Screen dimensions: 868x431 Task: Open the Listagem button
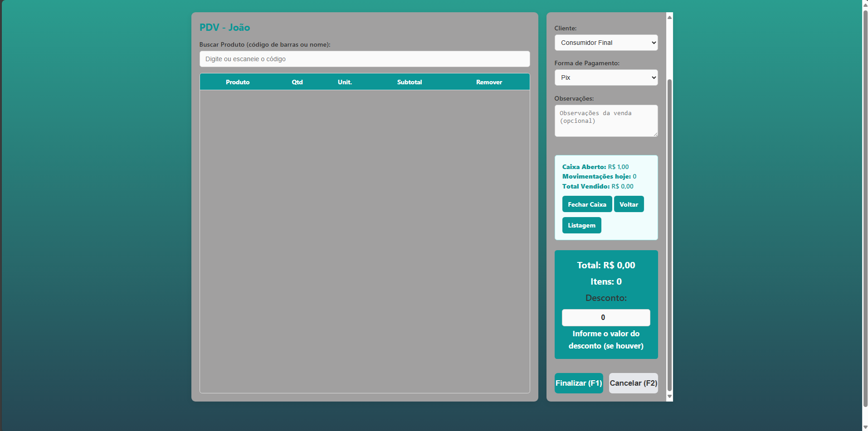pos(581,225)
